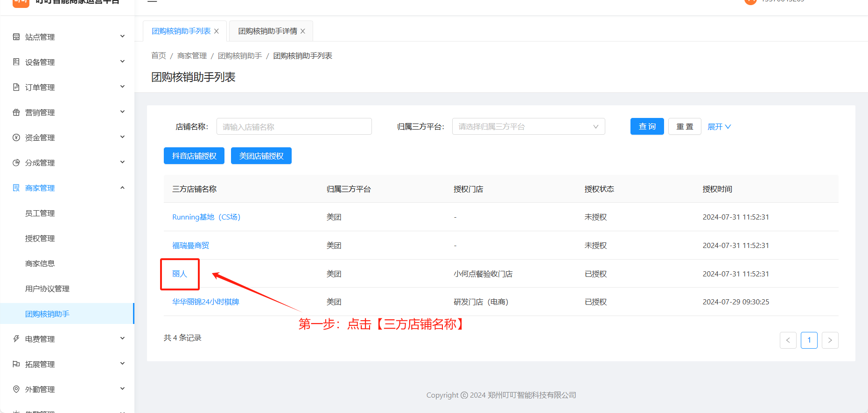
Task: Click the 资金管理 yen icon
Action: pyautogui.click(x=16, y=138)
